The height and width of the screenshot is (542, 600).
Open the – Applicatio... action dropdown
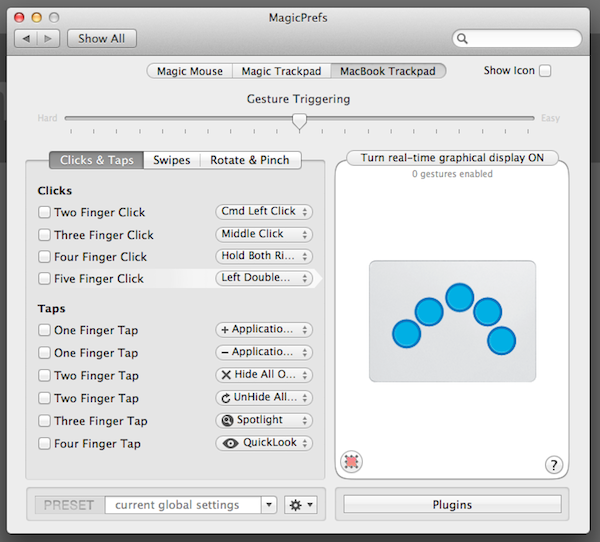point(264,352)
